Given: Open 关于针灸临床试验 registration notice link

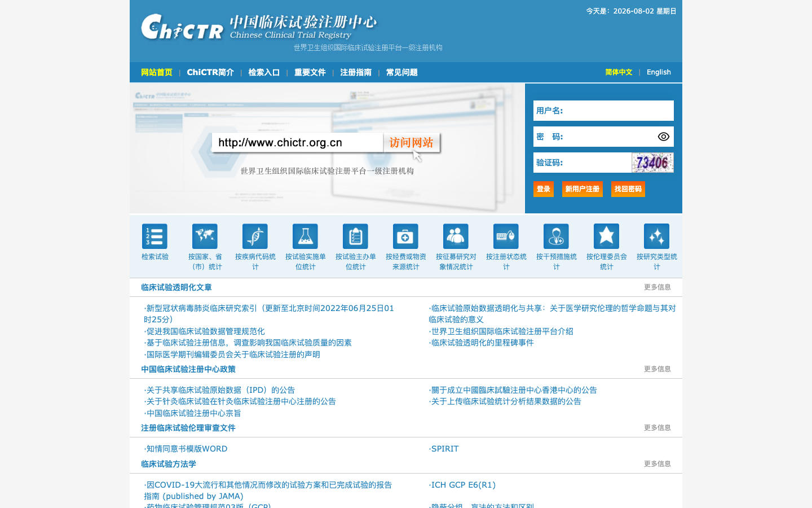Looking at the screenshot, I should click(240, 401).
